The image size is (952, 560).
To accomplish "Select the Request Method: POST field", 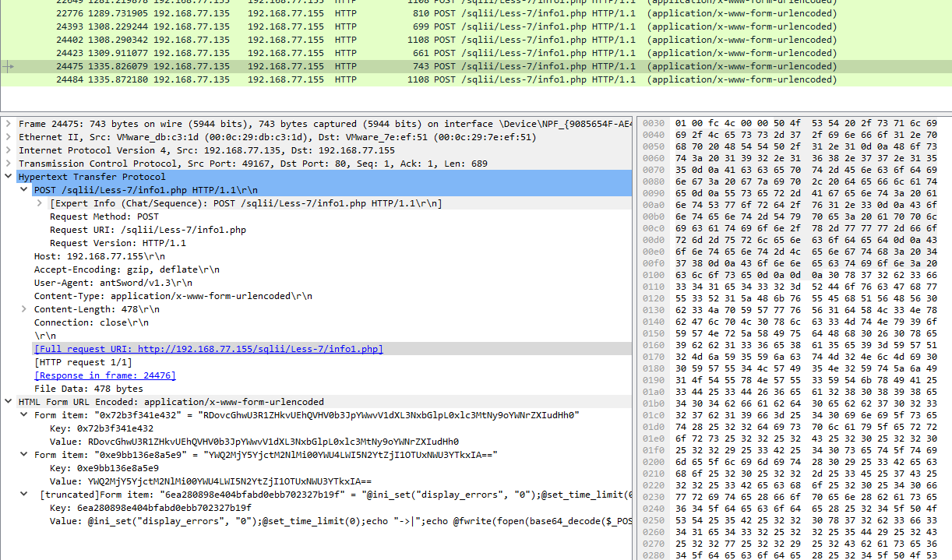I will pos(104,217).
